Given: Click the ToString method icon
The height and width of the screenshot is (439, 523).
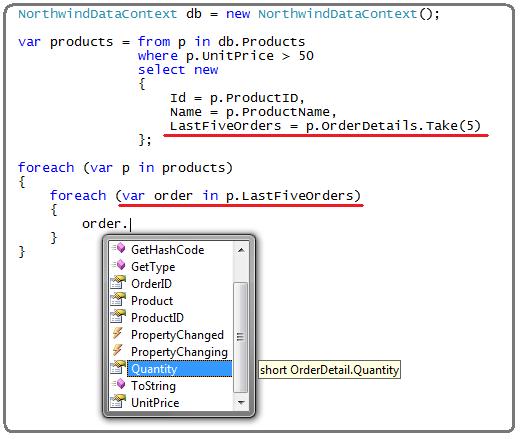Looking at the screenshot, I should (118, 385).
